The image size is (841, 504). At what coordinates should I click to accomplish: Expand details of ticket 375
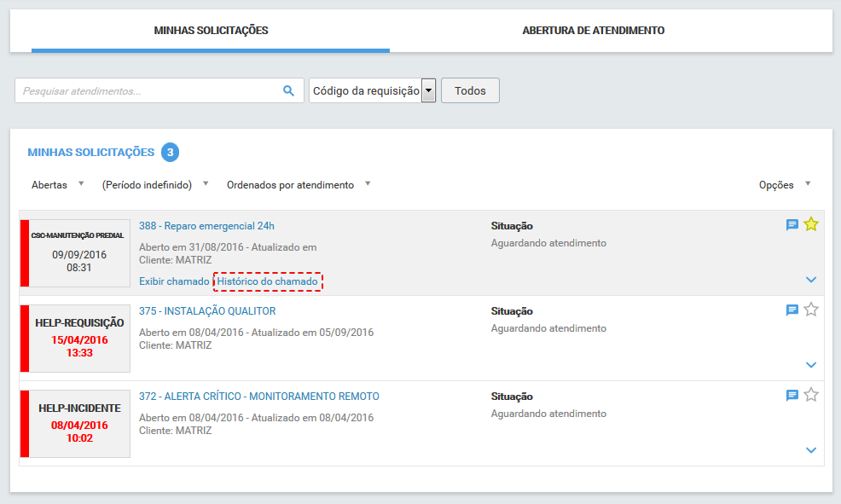click(x=811, y=364)
